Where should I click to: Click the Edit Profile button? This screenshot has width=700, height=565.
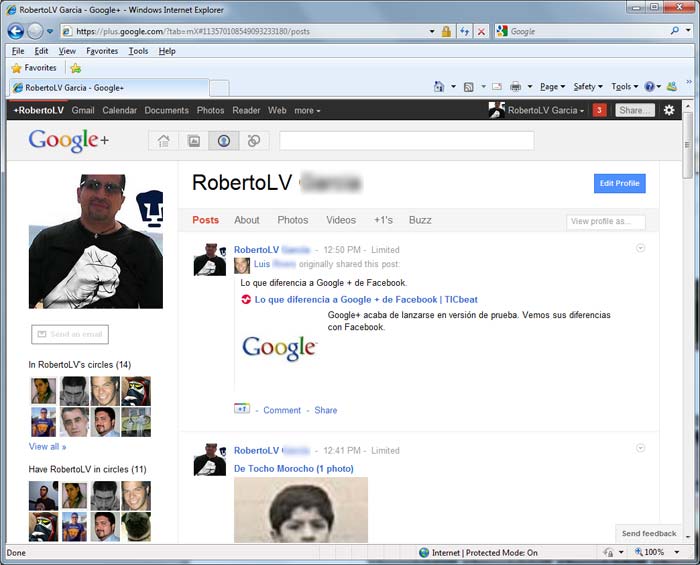(620, 183)
